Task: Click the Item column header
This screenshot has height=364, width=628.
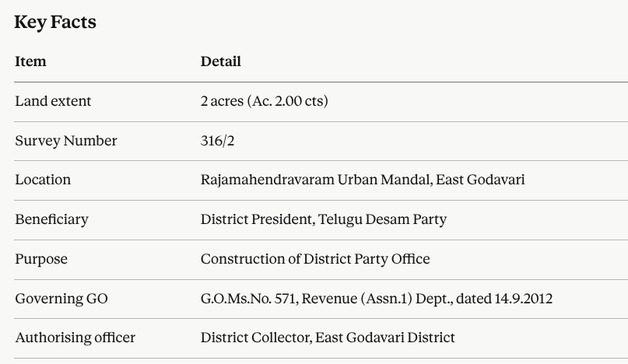Action: 30,61
